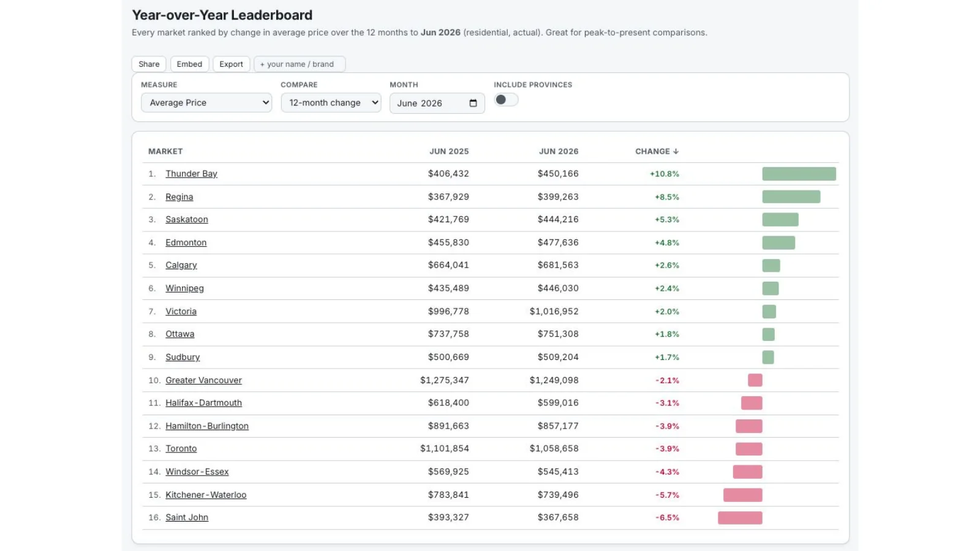Viewport: 980px width, 551px height.
Task: Click the $1,249,098 Jun 2026 price
Action: (x=554, y=380)
